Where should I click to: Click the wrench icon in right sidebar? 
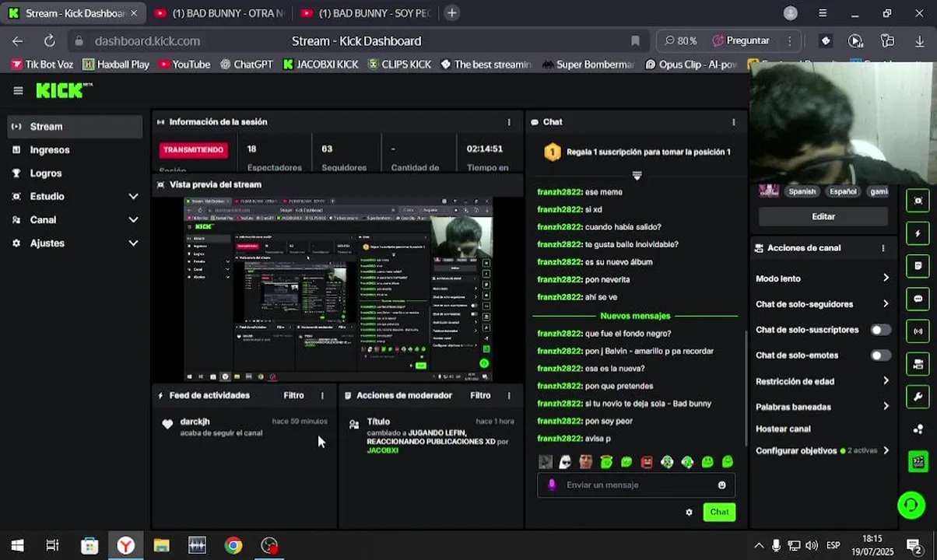[x=918, y=397]
